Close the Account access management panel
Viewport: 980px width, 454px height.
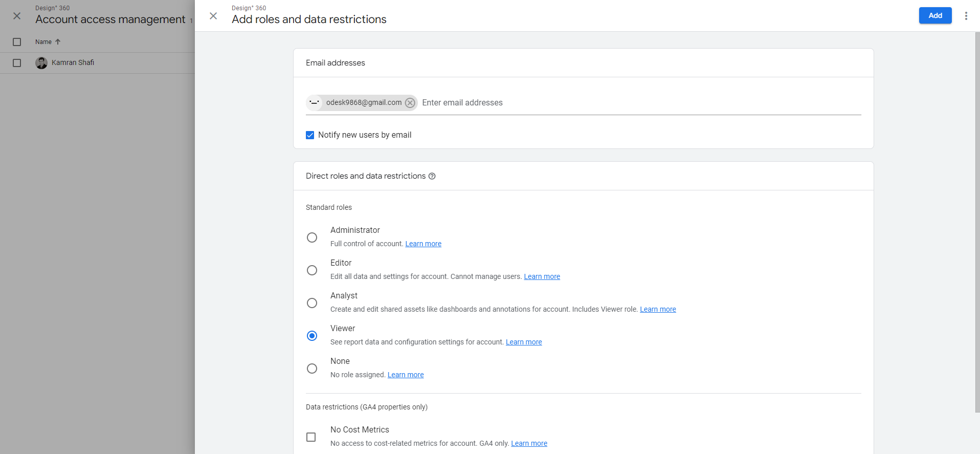click(17, 16)
